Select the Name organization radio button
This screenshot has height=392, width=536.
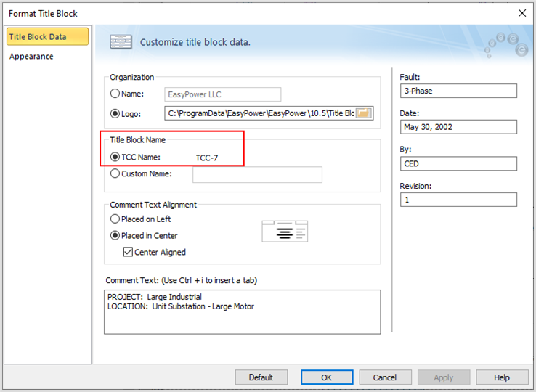coord(115,94)
